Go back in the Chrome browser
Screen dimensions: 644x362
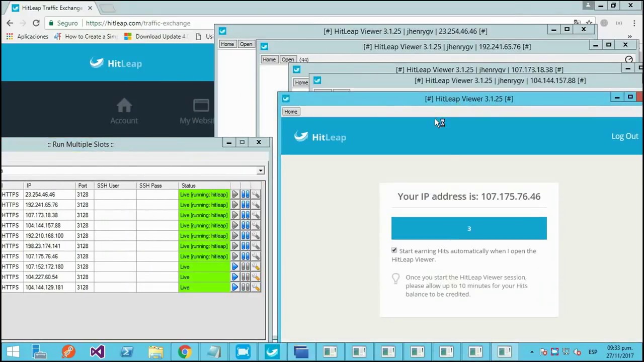coord(10,23)
